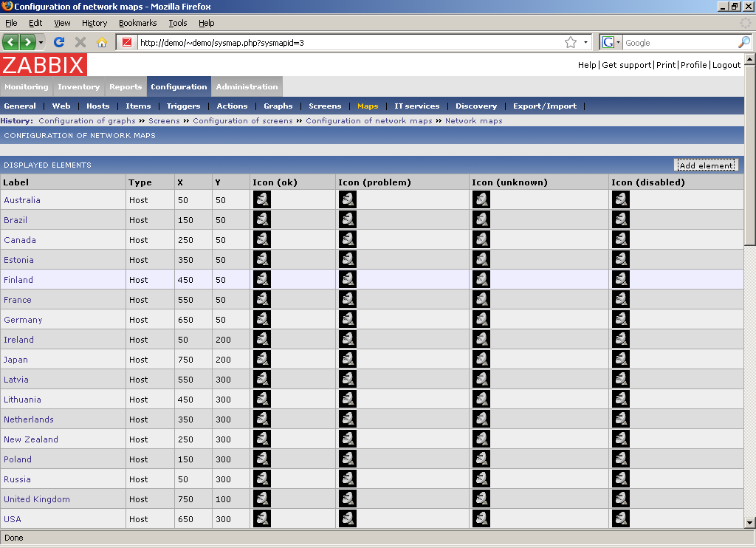756x548 pixels.
Task: Click Lithuania's Icon (unknown) image
Action: [481, 399]
